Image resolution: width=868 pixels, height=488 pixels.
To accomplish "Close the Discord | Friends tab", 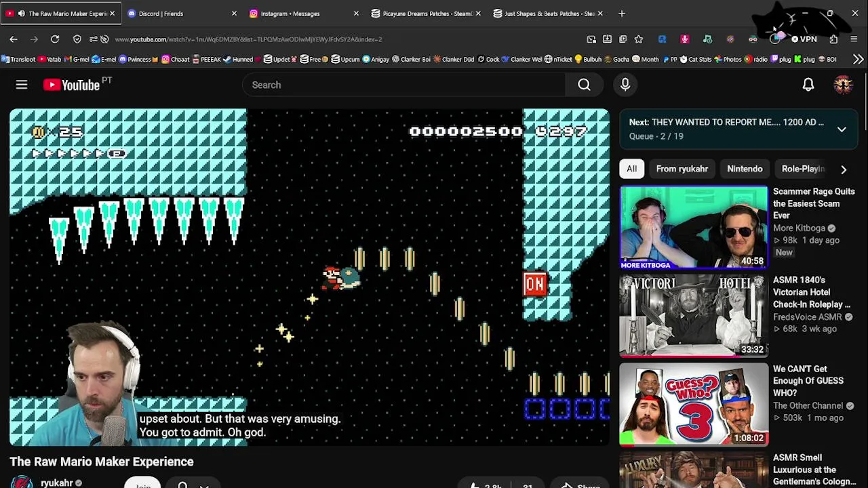I will coord(234,14).
